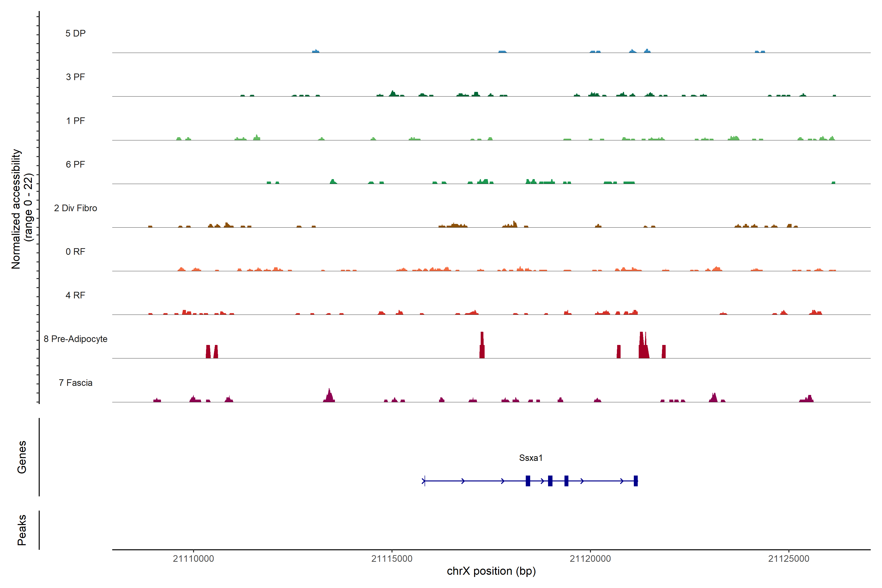The height and width of the screenshot is (588, 882).
Task: Click the 8 Pre-Adipocyte label
Action: click(75, 339)
